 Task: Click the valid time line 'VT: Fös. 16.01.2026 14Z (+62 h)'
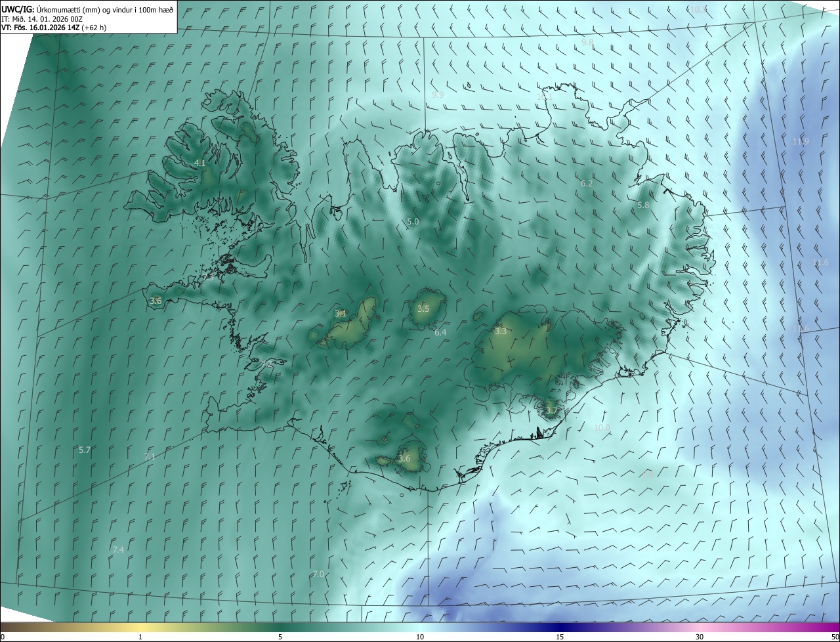(x=54, y=28)
